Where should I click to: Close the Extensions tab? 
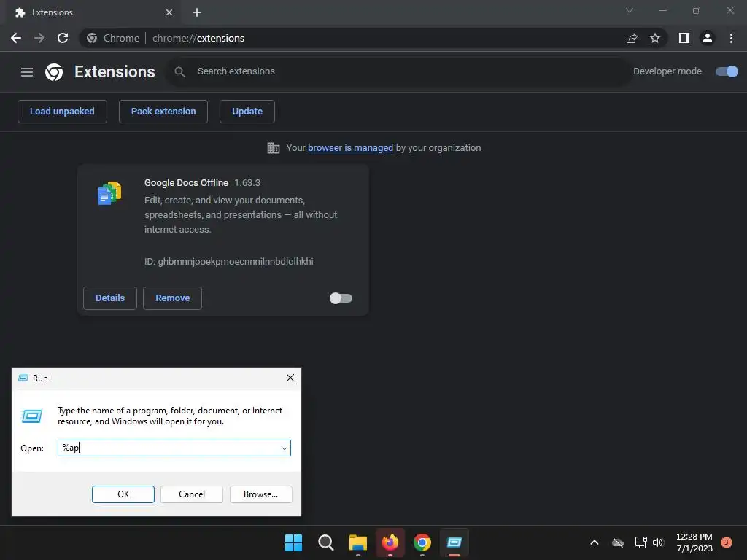click(169, 12)
